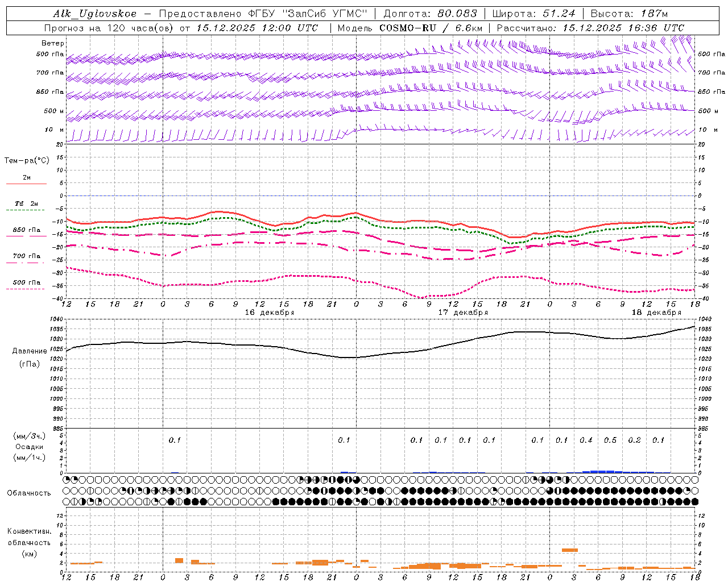Select the 18 декабря date label

click(656, 312)
